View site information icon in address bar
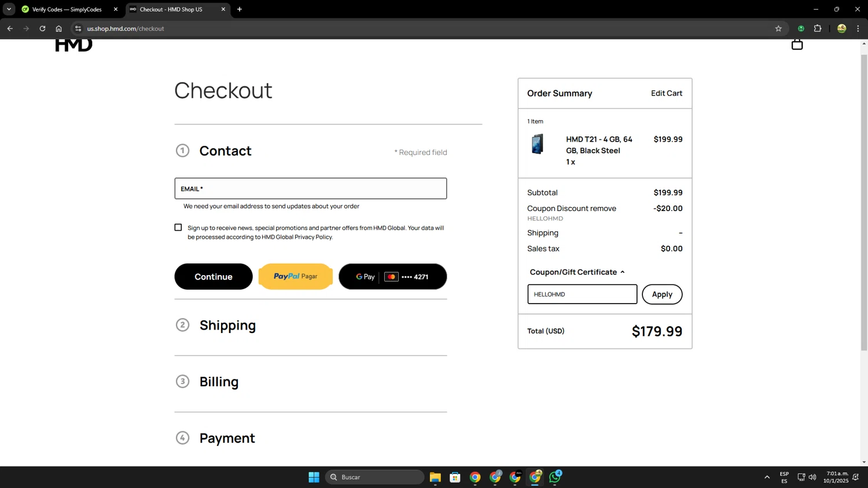The image size is (868, 488). point(78,28)
